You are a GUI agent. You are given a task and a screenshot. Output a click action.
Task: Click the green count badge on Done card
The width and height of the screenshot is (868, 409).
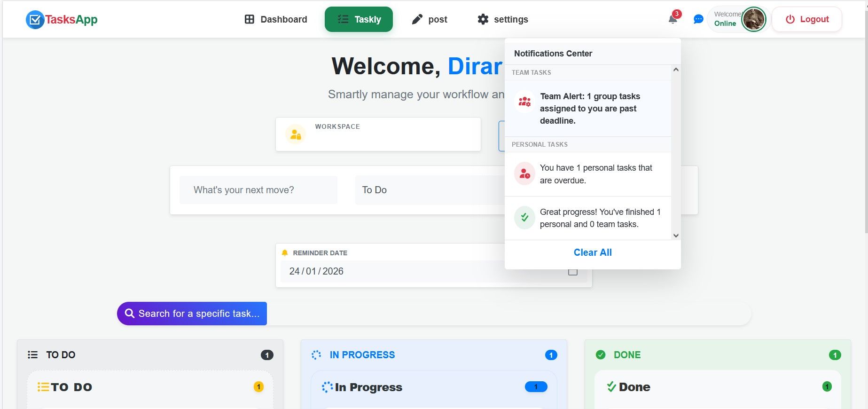click(827, 387)
